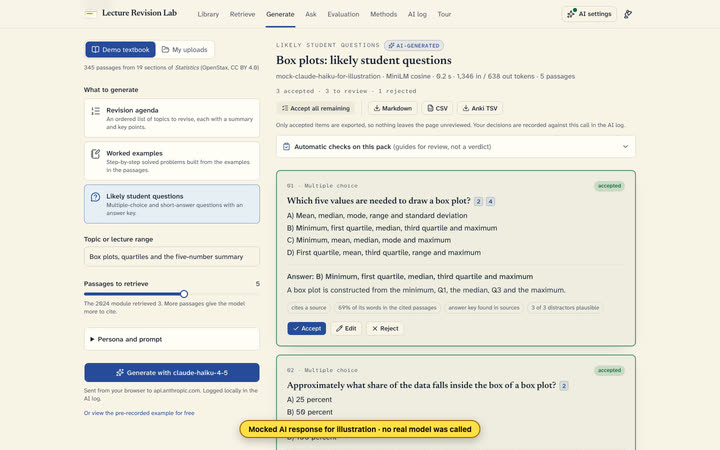Switch to My uploads source
720x450 pixels.
tap(185, 50)
